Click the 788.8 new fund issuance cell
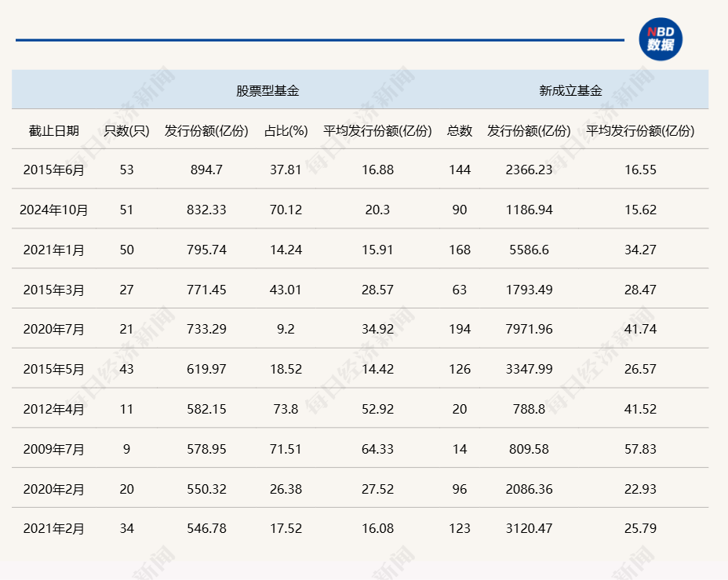This screenshot has height=580, width=728. point(530,409)
